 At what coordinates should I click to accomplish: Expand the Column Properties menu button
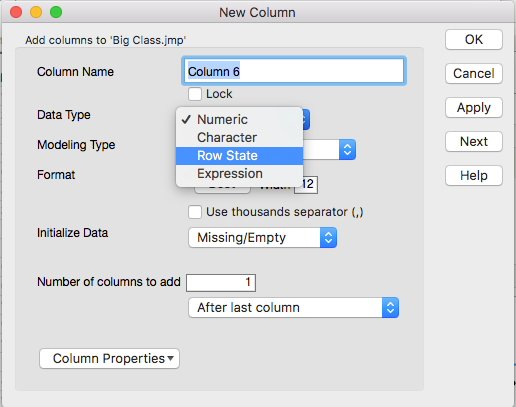click(x=109, y=359)
